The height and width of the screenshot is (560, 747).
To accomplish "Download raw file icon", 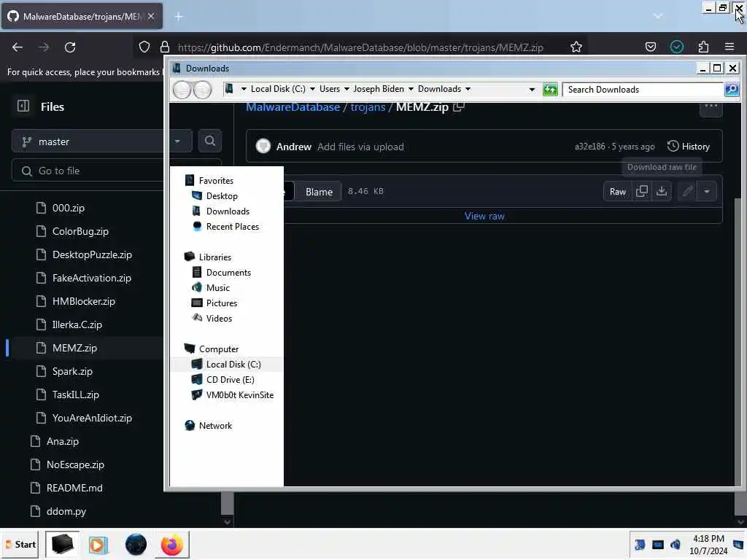I will [x=661, y=192].
